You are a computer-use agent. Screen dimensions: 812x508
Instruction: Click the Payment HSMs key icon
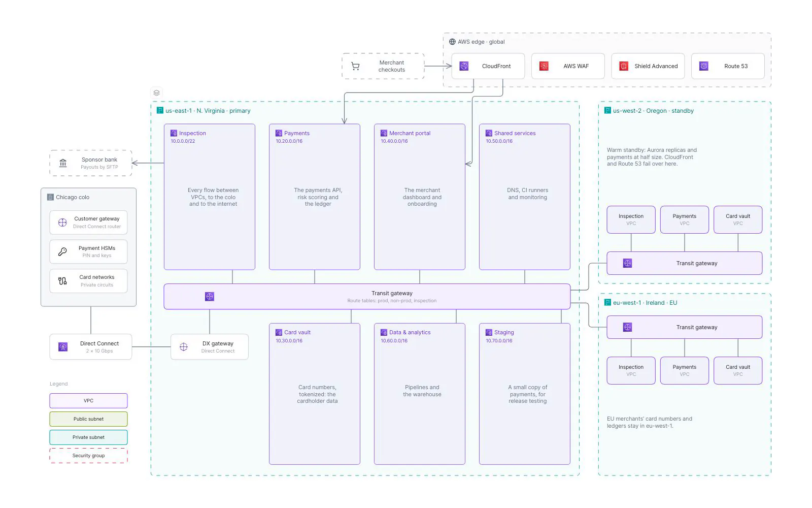[x=62, y=251]
